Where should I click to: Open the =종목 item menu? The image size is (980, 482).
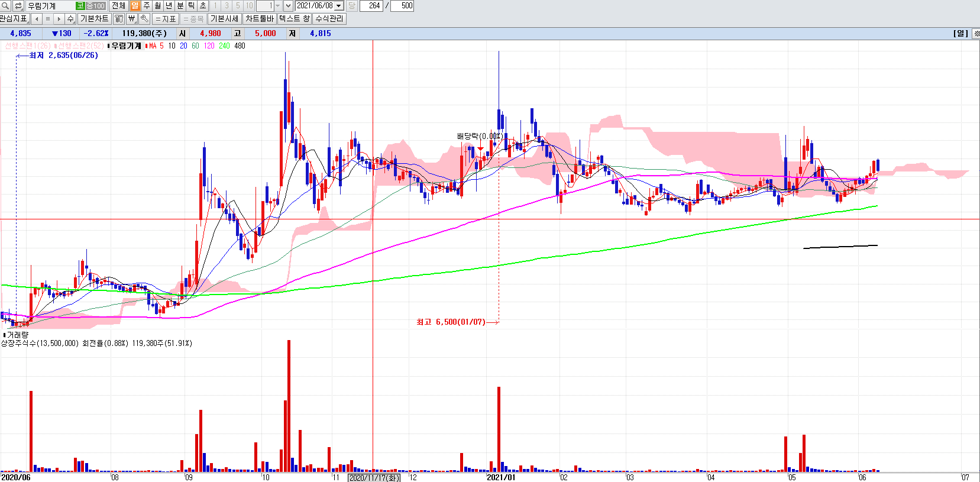tap(193, 19)
